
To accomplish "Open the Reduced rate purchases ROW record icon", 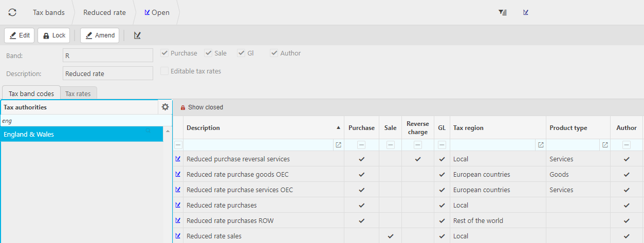I will [178, 220].
